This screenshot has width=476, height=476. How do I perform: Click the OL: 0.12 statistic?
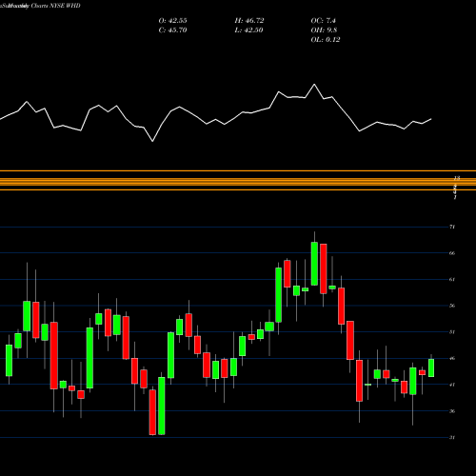point(326,40)
